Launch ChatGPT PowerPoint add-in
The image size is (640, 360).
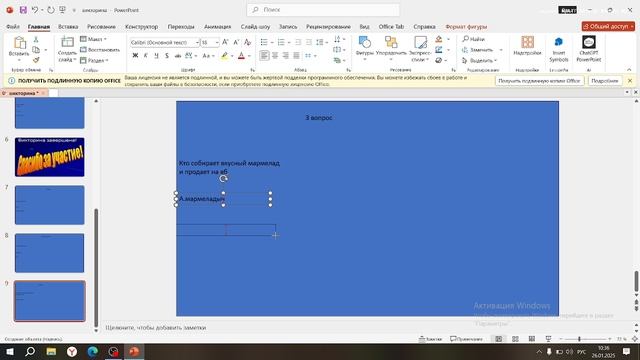coord(589,49)
